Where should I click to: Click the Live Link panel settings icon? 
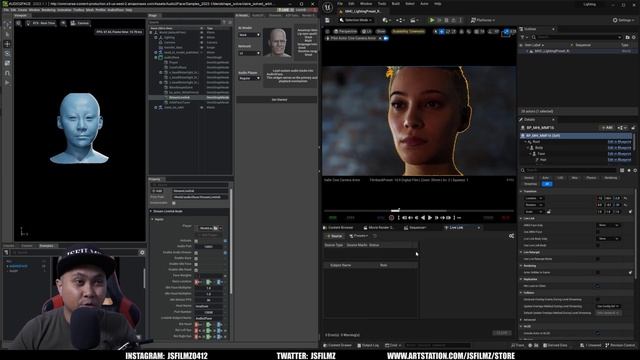[511, 236]
